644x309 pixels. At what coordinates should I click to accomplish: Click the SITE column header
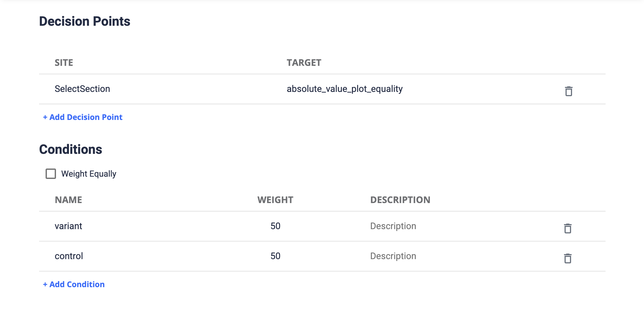(64, 63)
